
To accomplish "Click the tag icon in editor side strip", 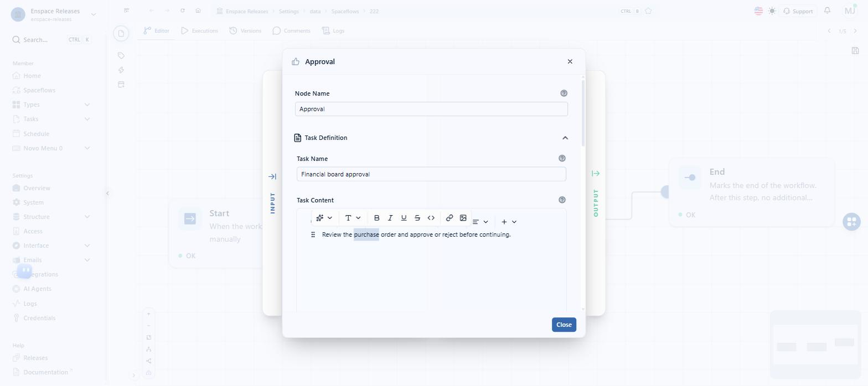I will point(121,55).
